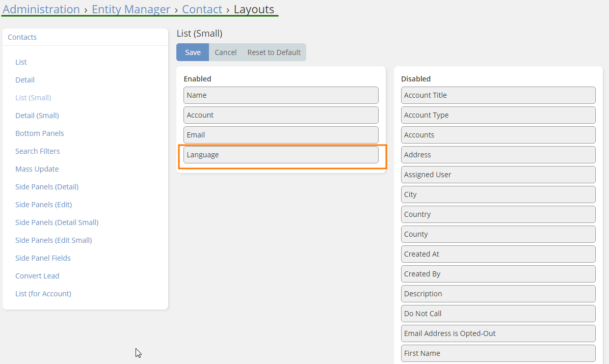Click the disabled Assigned User field
Viewport: 609px width, 364px height.
coord(498,175)
